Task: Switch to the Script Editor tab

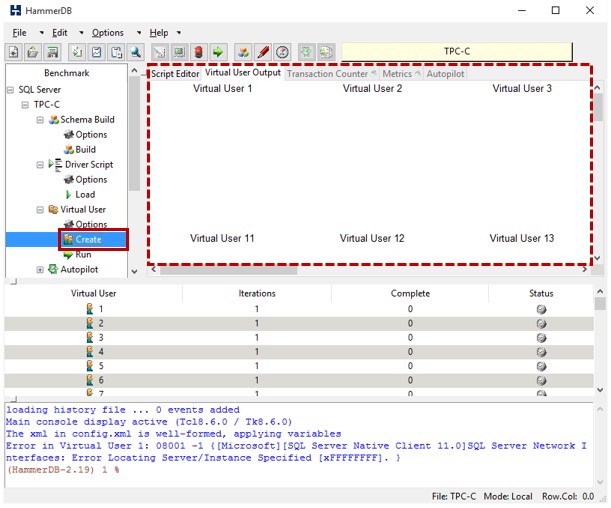Action: point(175,73)
